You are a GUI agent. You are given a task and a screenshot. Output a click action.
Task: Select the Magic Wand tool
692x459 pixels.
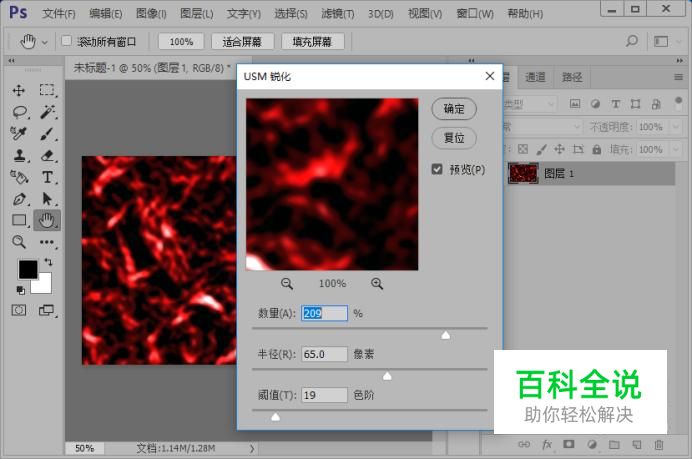click(x=47, y=112)
